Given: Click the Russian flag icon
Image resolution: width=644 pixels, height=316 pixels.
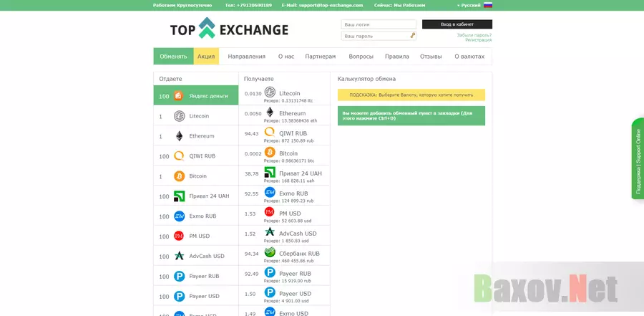Looking at the screenshot, I should point(488,5).
